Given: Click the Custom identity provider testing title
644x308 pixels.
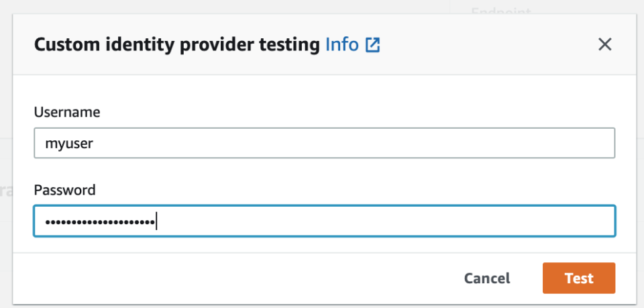Looking at the screenshot, I should point(176,45).
